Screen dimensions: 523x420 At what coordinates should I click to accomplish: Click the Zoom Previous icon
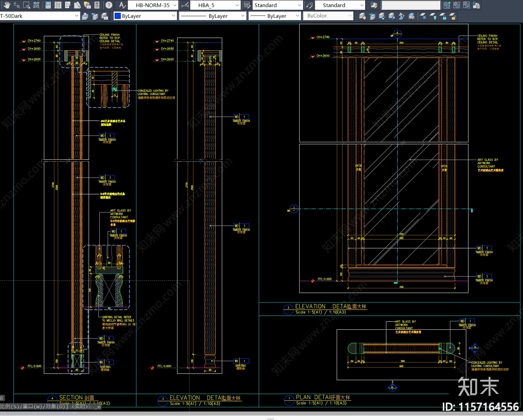pos(36,5)
